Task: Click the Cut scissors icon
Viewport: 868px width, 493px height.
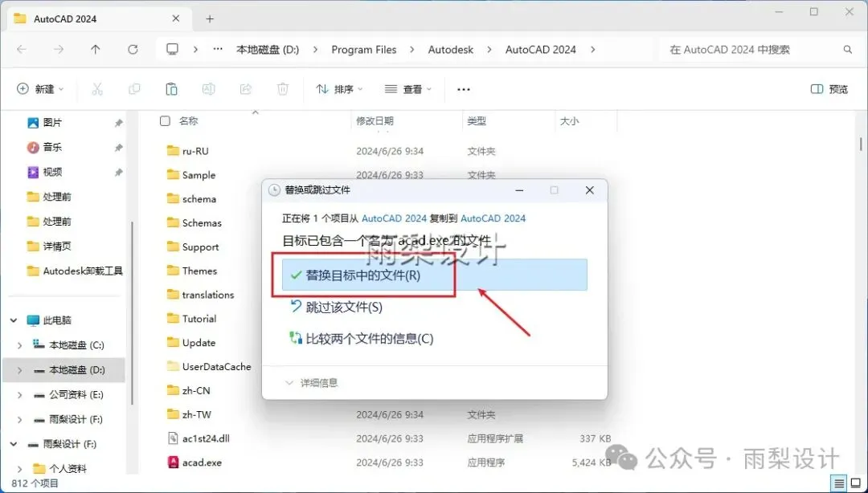Action: coord(97,89)
